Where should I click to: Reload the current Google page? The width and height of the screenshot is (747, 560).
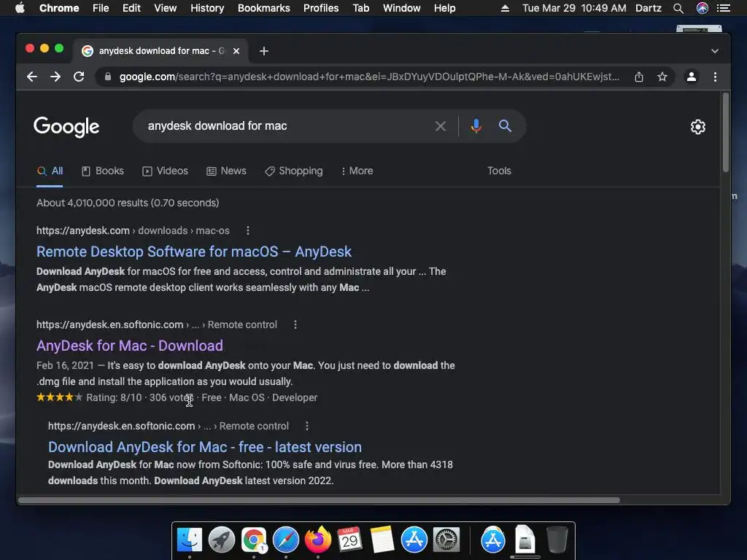pyautogui.click(x=79, y=77)
